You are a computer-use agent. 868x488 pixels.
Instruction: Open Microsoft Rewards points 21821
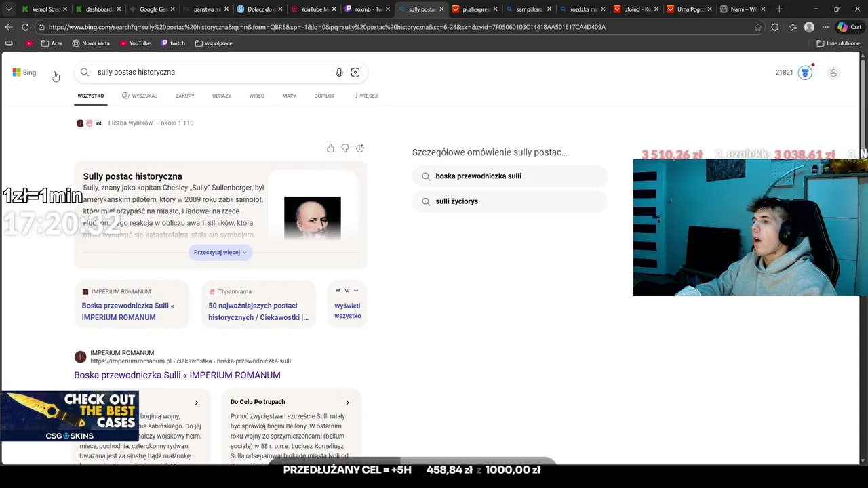[793, 73]
